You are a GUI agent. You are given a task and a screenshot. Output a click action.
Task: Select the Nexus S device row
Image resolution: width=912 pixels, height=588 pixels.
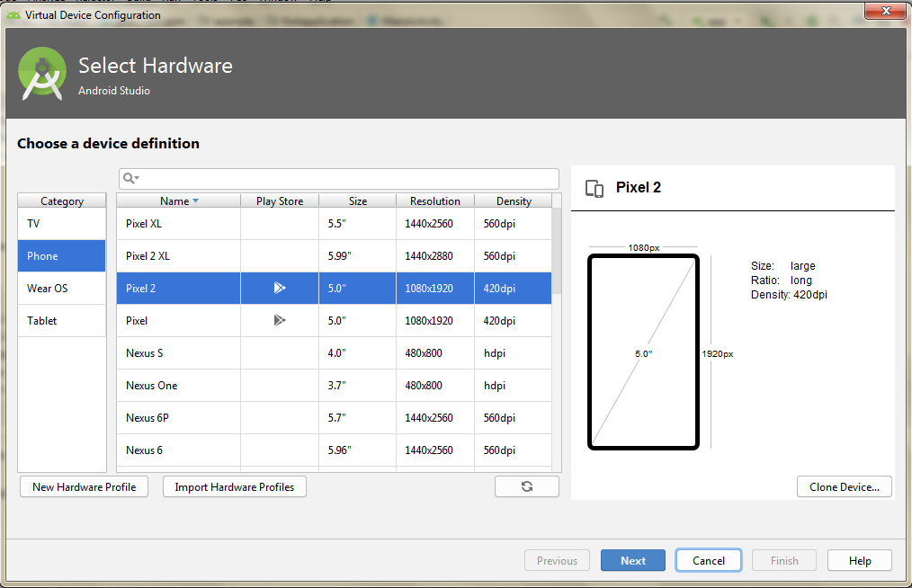click(x=334, y=353)
